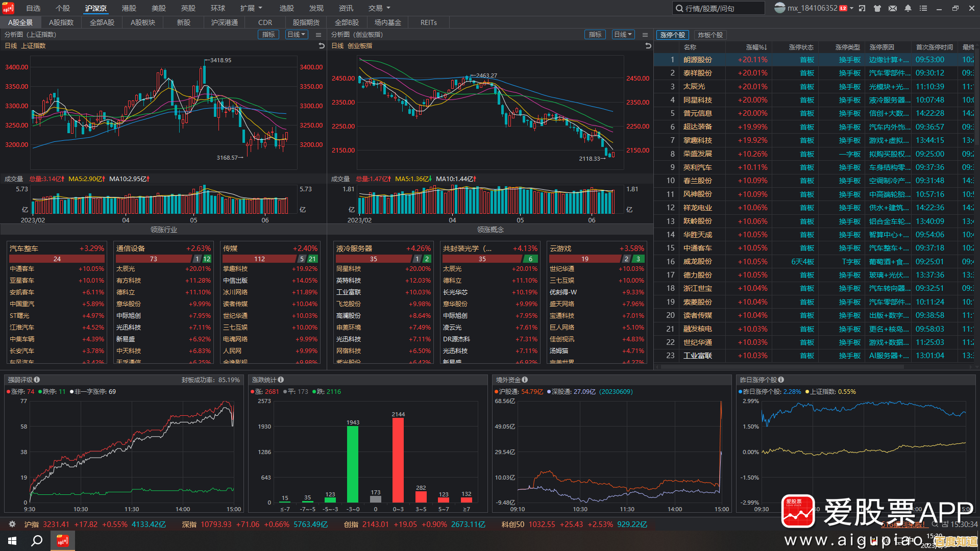Expand the 扩展 dropdown menu
The image size is (980, 551).
(x=250, y=8)
